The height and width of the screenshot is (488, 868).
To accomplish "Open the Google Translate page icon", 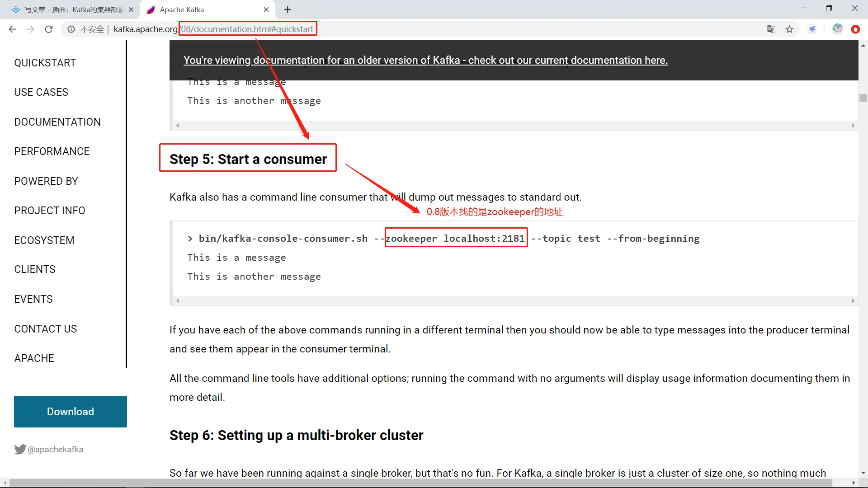I will 771,29.
